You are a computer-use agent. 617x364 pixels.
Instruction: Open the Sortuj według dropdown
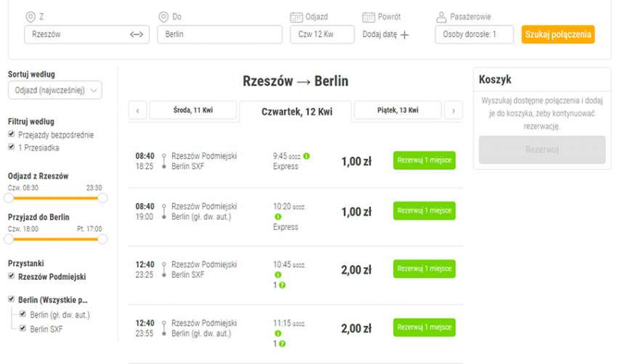coord(54,90)
